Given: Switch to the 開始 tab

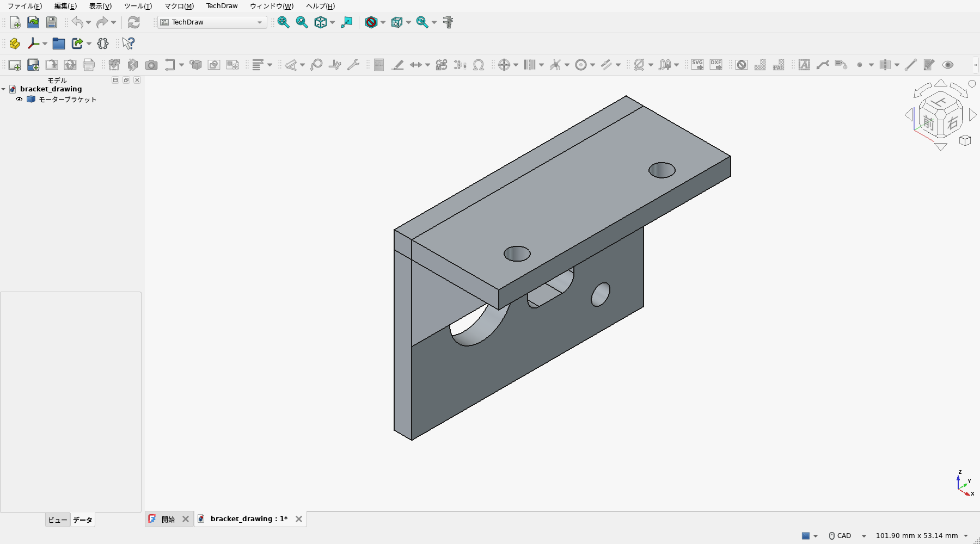Looking at the screenshot, I should tap(168, 520).
